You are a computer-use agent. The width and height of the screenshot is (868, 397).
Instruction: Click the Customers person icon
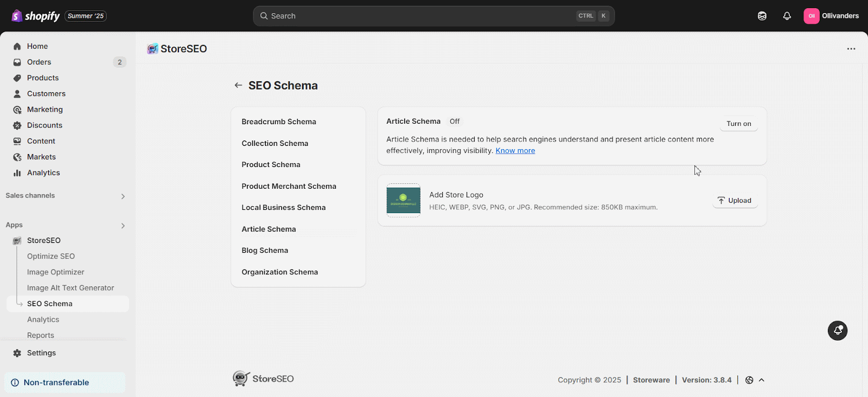point(17,93)
